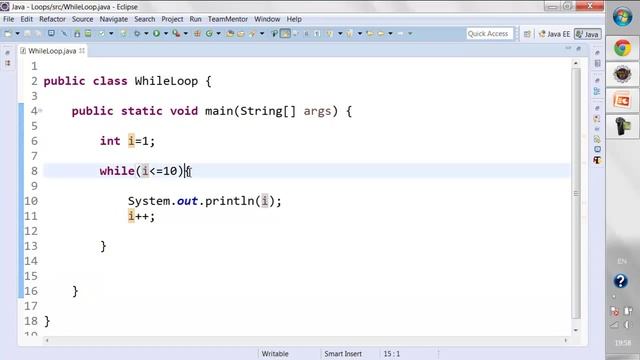Expand the Debug configurations dropdown arrow

[x=146, y=33]
